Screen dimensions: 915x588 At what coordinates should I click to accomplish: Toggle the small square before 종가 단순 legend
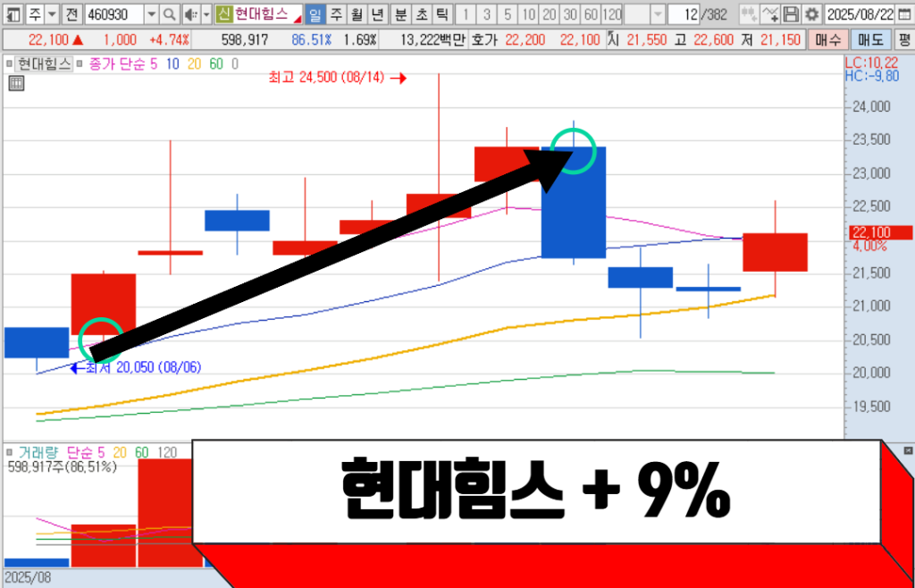click(x=81, y=63)
